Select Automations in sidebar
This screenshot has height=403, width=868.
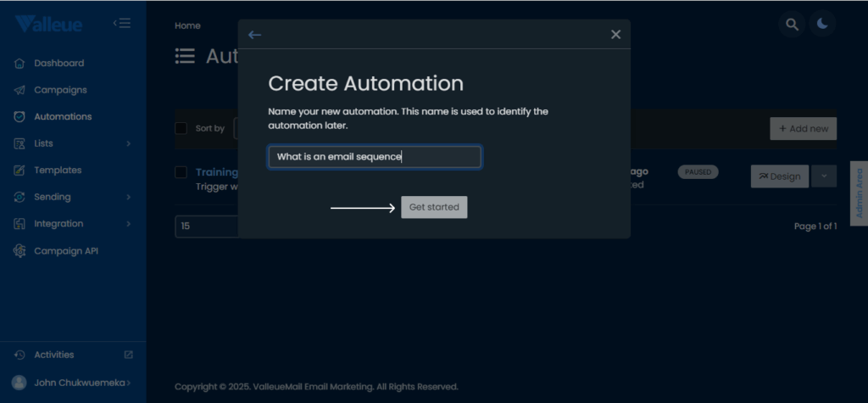coord(63,116)
